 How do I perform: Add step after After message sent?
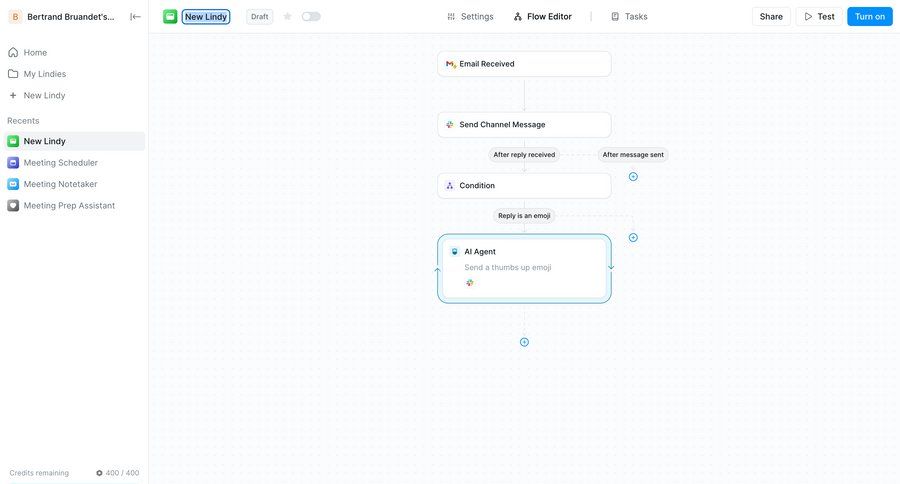tap(633, 177)
